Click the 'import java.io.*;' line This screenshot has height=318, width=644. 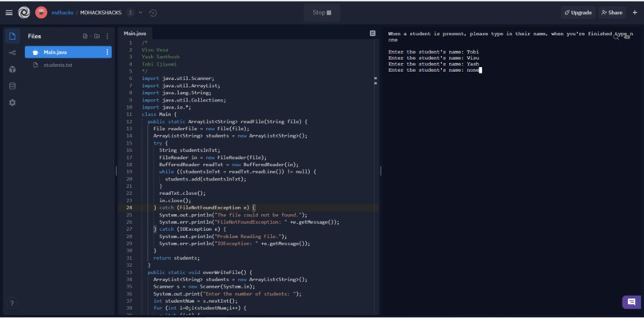tap(166, 107)
